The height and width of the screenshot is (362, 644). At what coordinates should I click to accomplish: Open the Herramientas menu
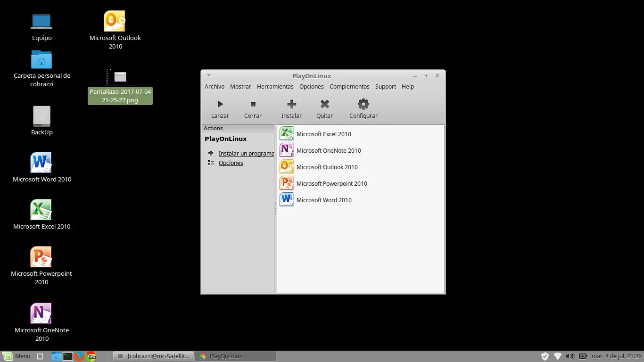tap(275, 86)
